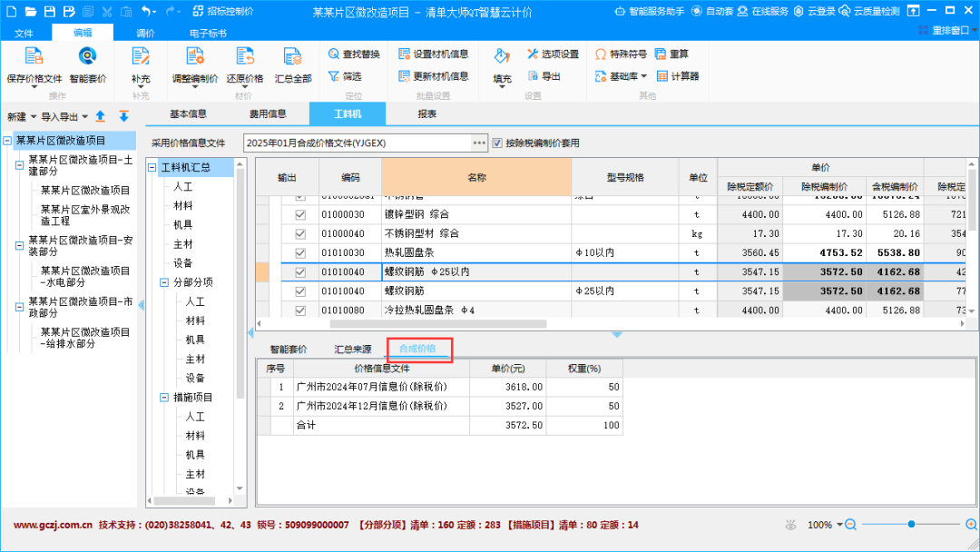Open the 智能套价 tool

pyautogui.click(x=87, y=58)
